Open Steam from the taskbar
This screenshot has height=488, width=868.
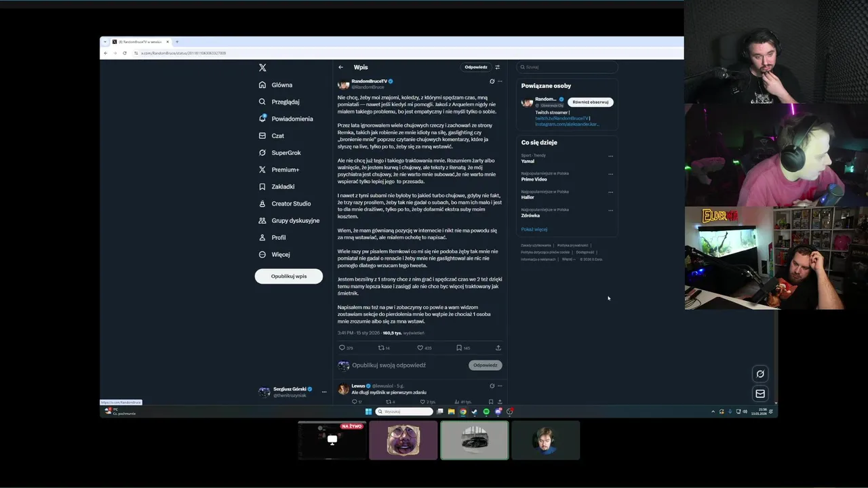point(474,411)
